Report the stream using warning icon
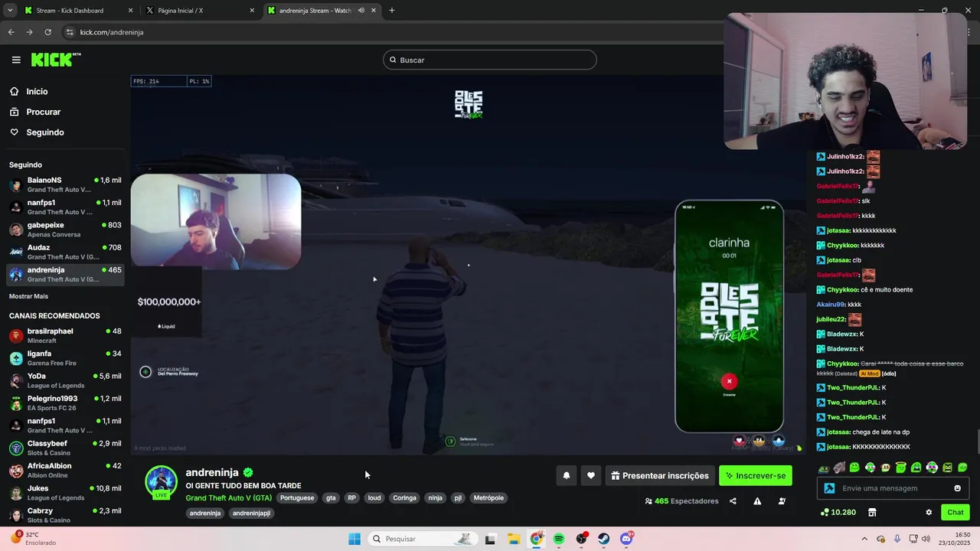 coord(757,501)
